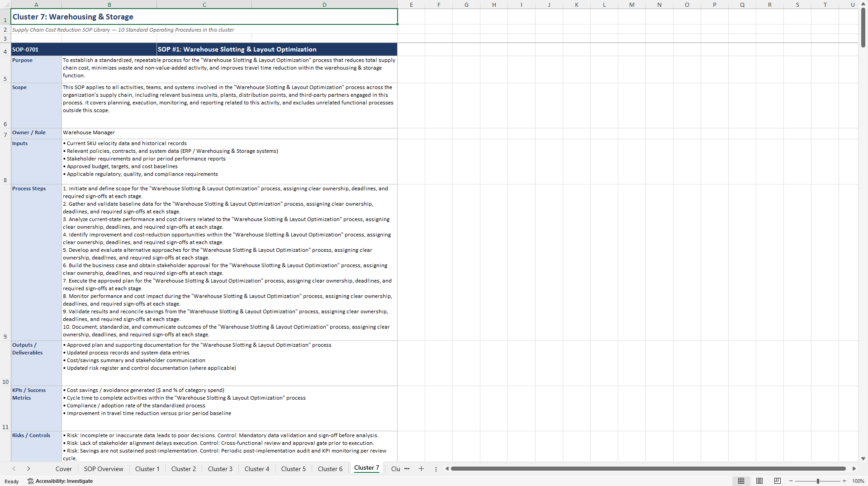The width and height of the screenshot is (868, 486).
Task: Switch to Cluster 2 sheet
Action: click(x=184, y=469)
